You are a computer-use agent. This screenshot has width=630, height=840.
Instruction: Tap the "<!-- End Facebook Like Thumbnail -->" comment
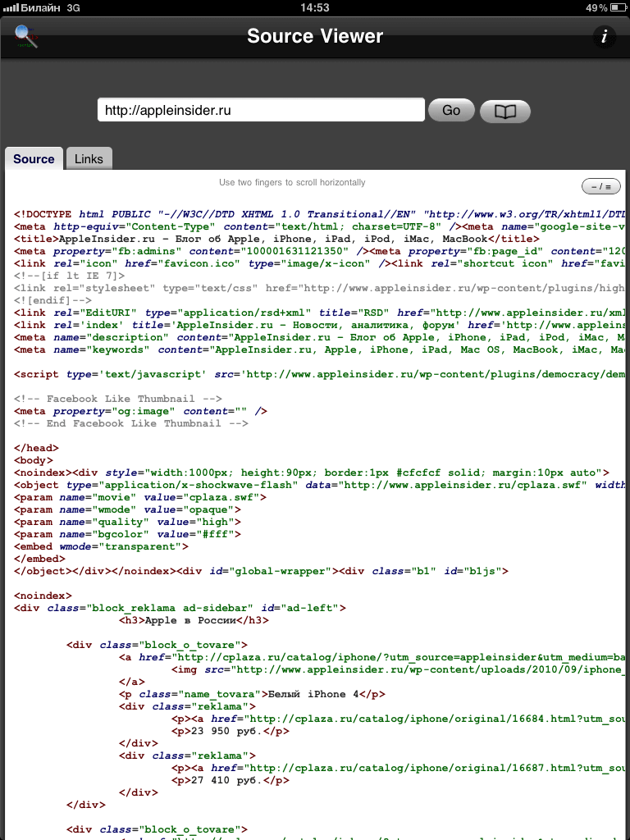tap(131, 423)
